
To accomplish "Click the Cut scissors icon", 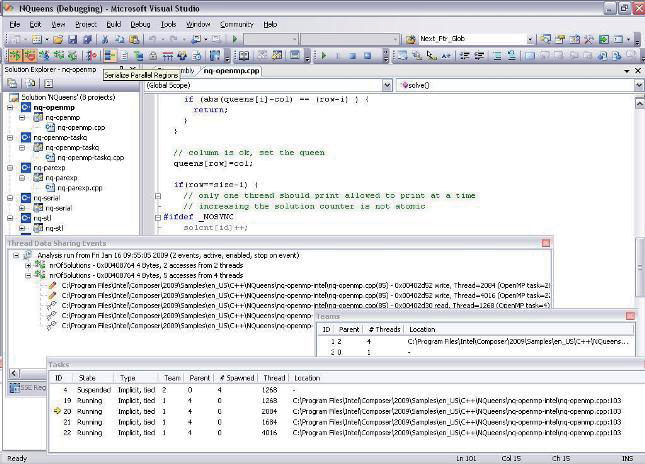I will coord(105,39).
